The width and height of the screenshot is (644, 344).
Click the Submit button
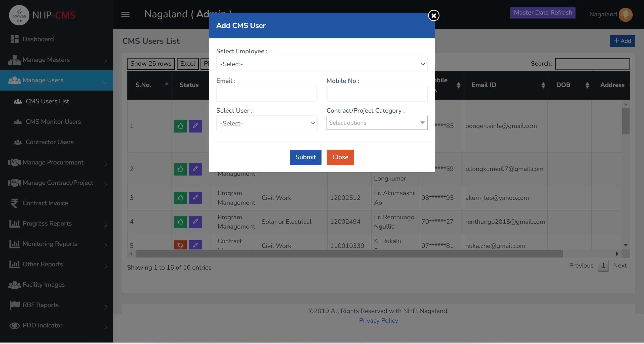coord(305,157)
